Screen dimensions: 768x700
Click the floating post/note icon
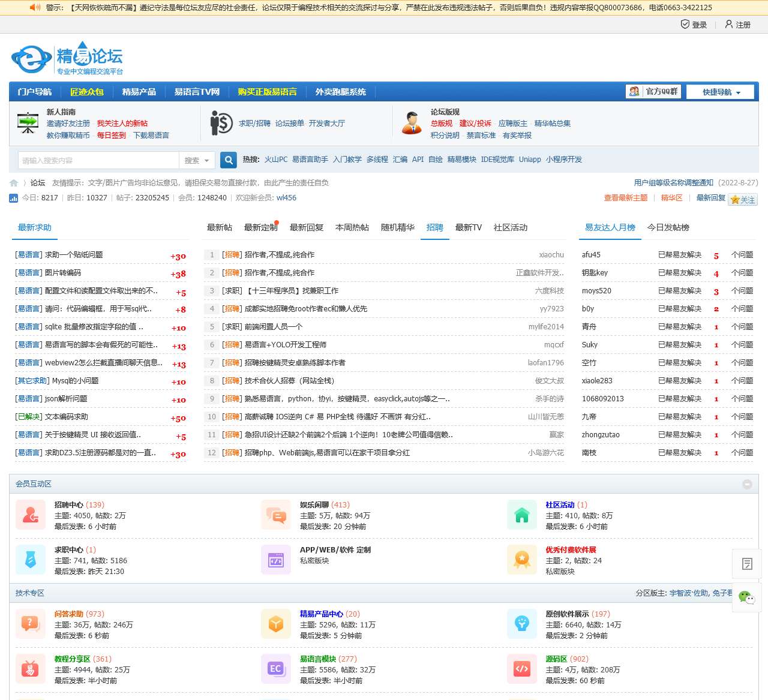point(746,564)
